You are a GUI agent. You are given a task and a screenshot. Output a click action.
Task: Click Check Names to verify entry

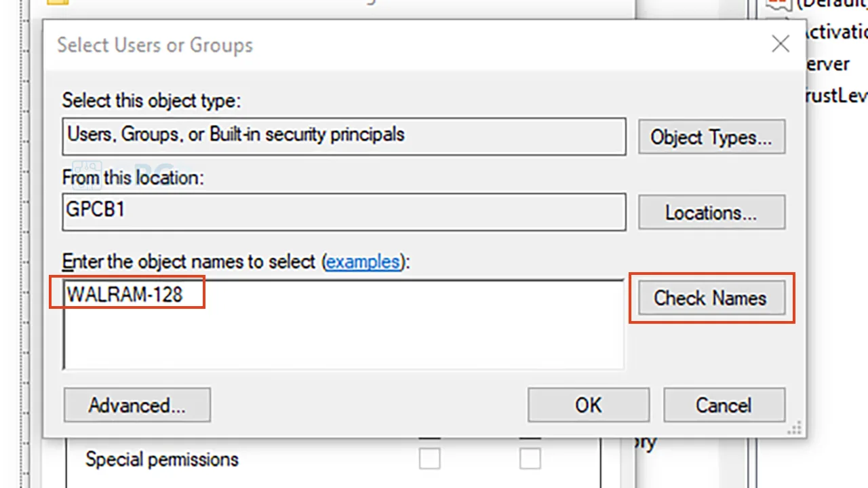[710, 298]
